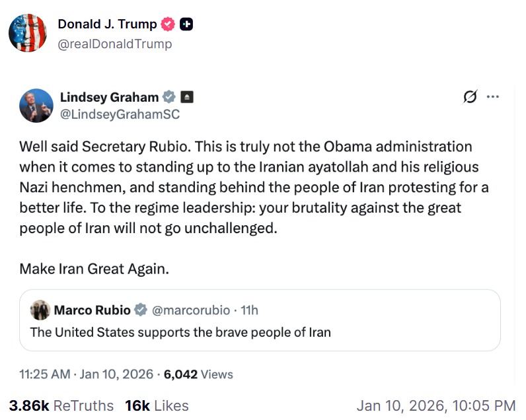Click the plus badge beside Trump's name

pos(186,24)
